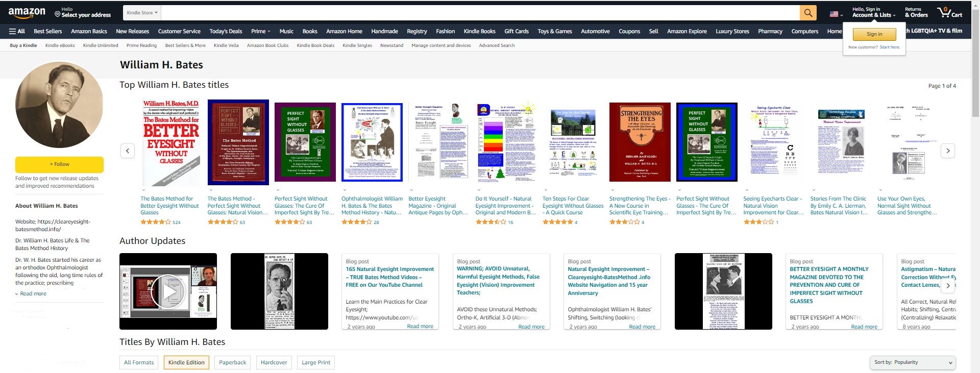This screenshot has height=373, width=980.
Task: Play the first Author Updates video
Action: pyautogui.click(x=168, y=291)
